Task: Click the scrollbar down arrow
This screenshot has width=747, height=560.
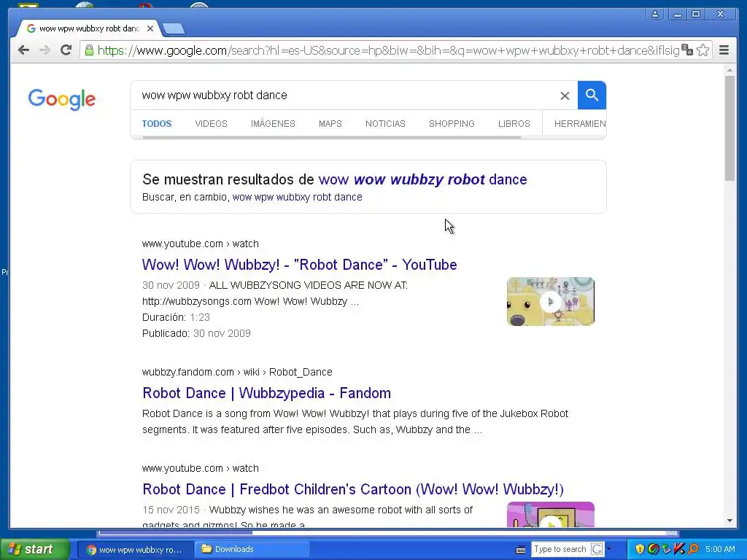Action: [729, 521]
